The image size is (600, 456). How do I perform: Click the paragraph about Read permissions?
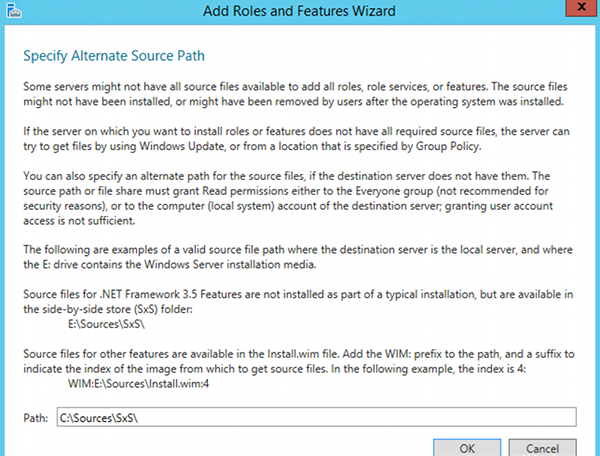[x=288, y=199]
